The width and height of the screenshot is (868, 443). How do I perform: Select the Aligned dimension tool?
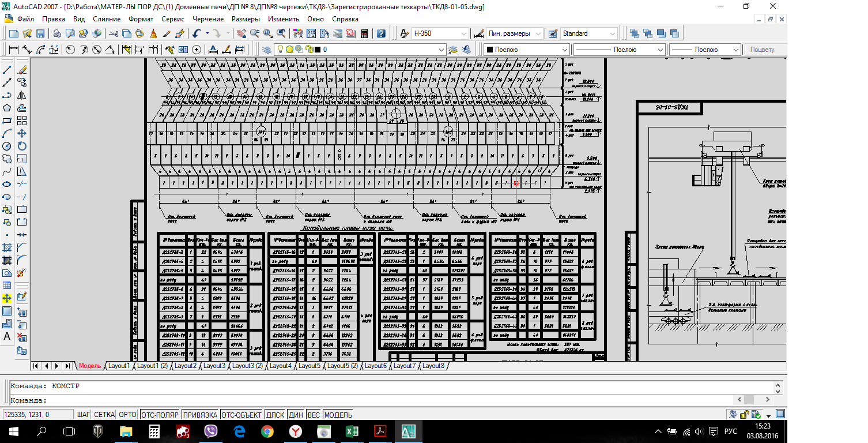click(x=27, y=50)
